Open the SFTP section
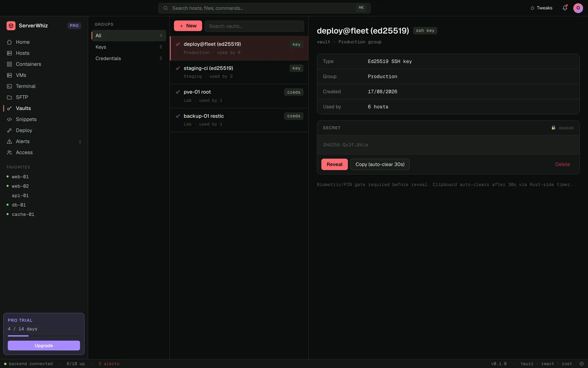588x368 pixels. (44, 97)
